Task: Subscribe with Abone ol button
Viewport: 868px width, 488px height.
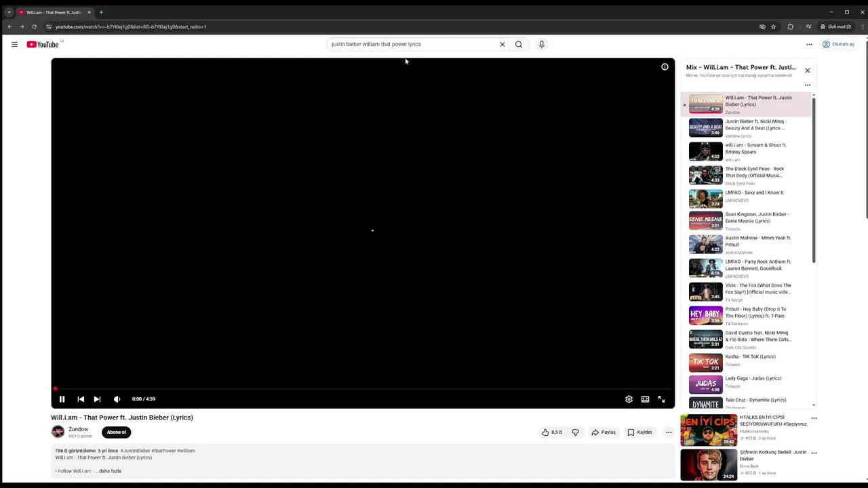Action: [116, 432]
